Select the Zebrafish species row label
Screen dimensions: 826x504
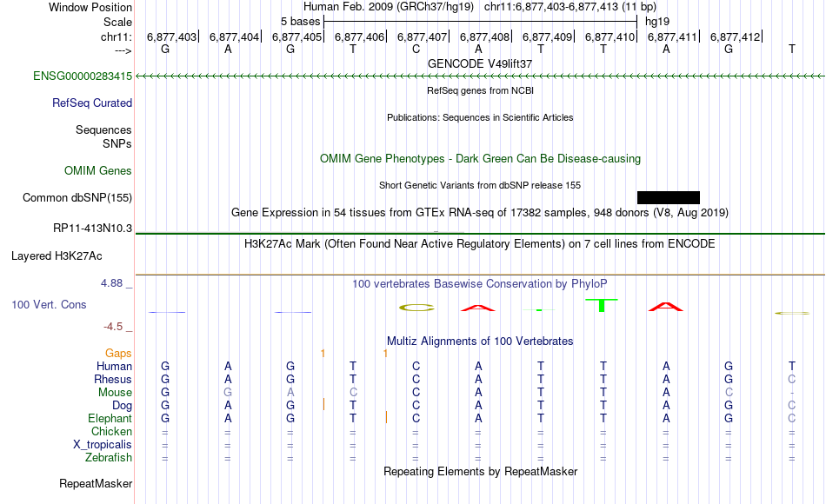click(x=109, y=457)
